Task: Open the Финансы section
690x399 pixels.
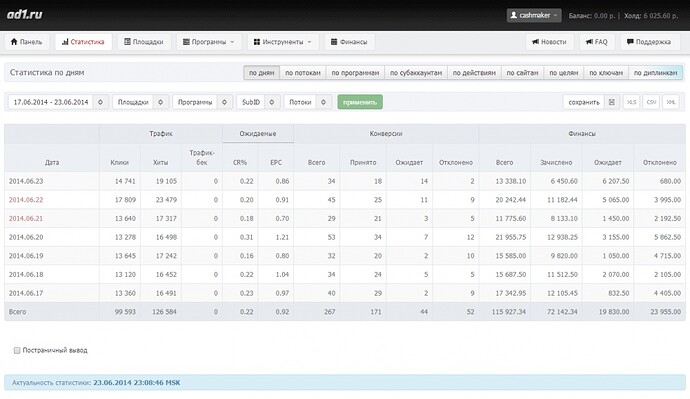Action: coord(349,42)
